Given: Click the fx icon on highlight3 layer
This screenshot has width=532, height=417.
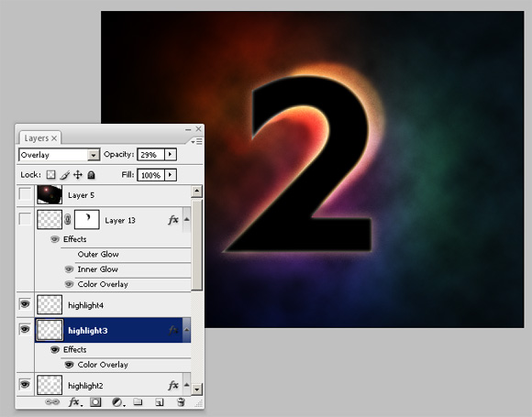Looking at the screenshot, I should [x=173, y=330].
